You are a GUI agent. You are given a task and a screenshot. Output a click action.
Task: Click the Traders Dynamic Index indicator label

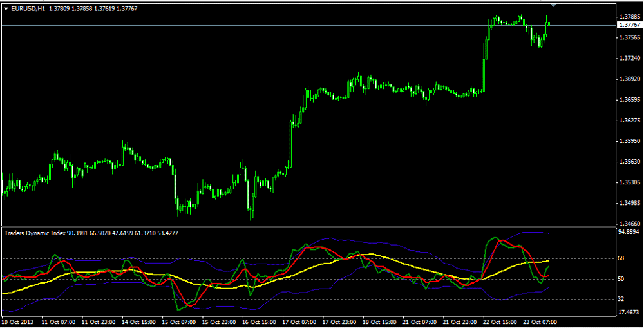pyautogui.click(x=39, y=232)
